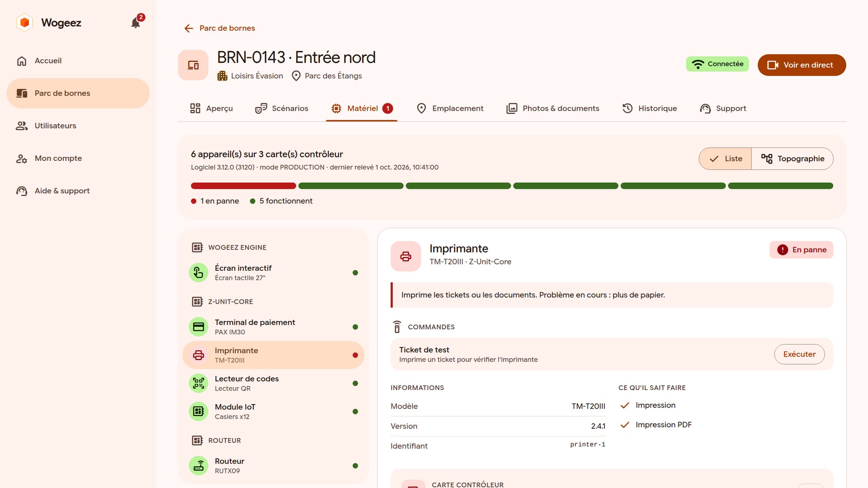Image resolution: width=868 pixels, height=488 pixels.
Task: Click the Module IoT board icon
Action: 198,411
